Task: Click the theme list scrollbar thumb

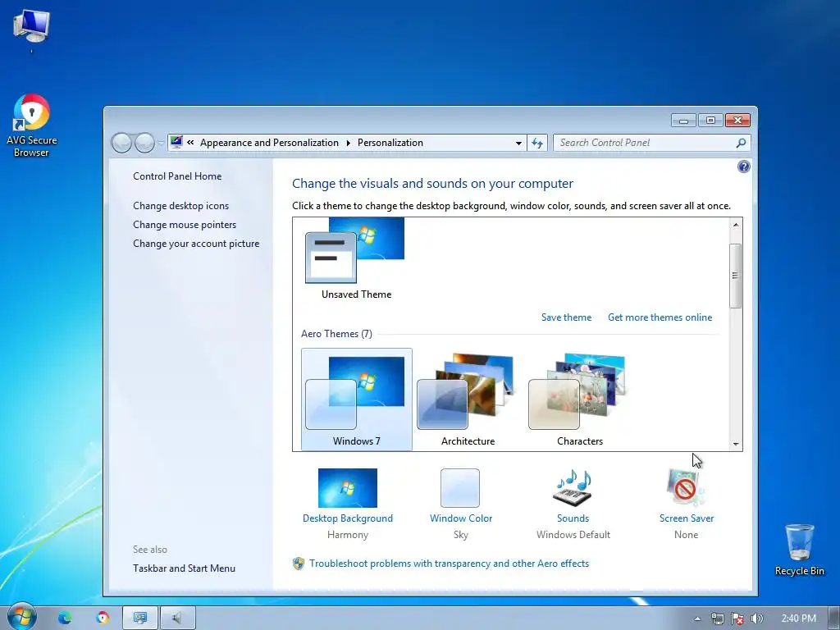Action: [x=736, y=276]
